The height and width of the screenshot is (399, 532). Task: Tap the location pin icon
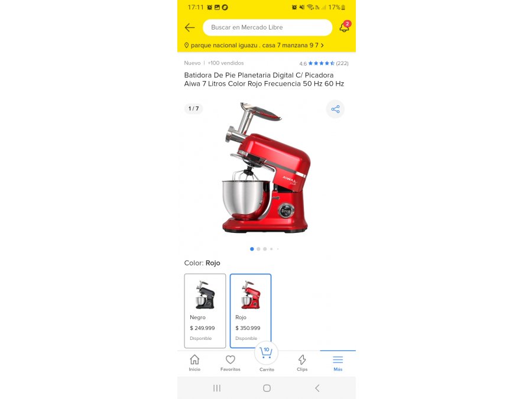click(x=186, y=45)
